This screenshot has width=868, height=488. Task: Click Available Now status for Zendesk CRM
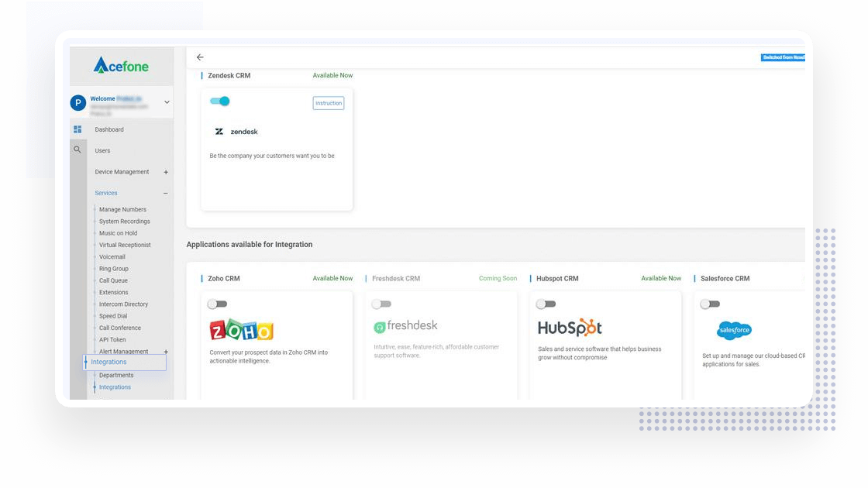(332, 75)
